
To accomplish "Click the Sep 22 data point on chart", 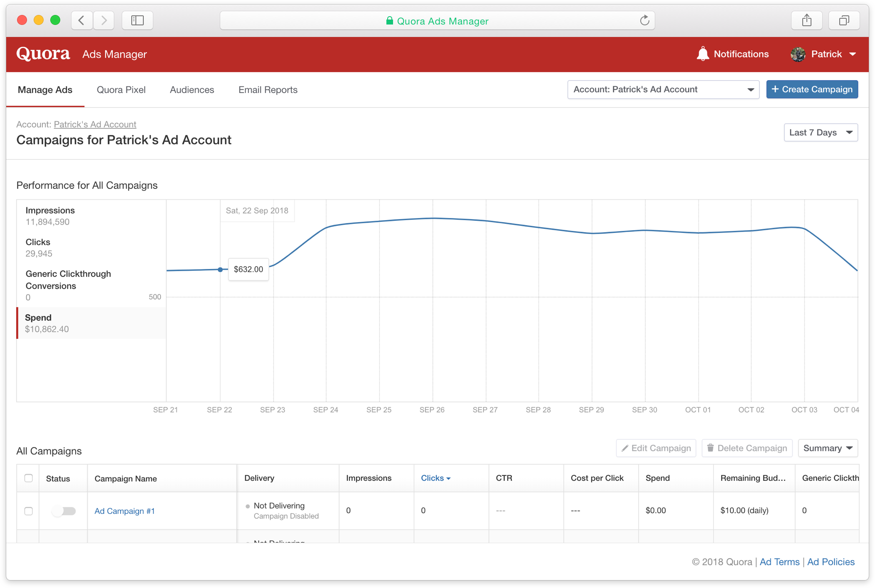I will 220,269.
